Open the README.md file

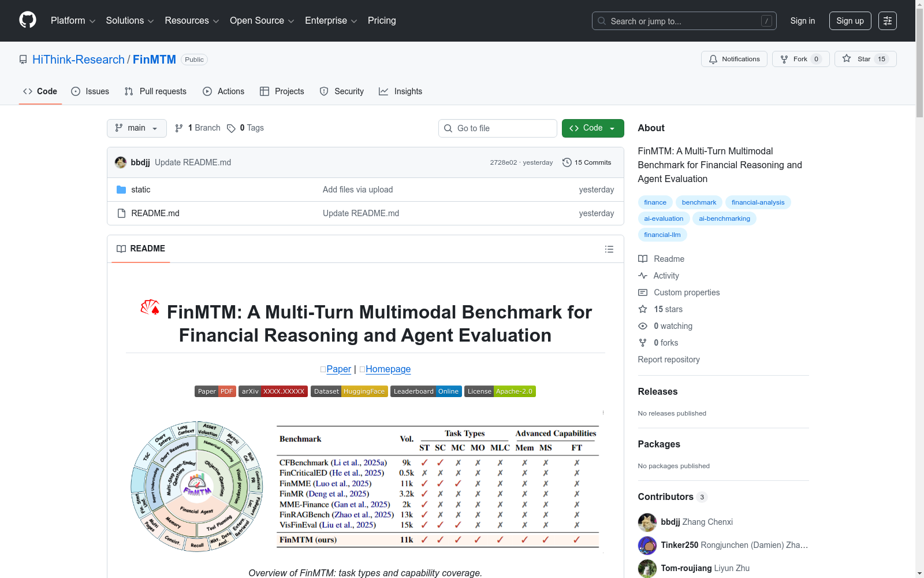coord(155,213)
